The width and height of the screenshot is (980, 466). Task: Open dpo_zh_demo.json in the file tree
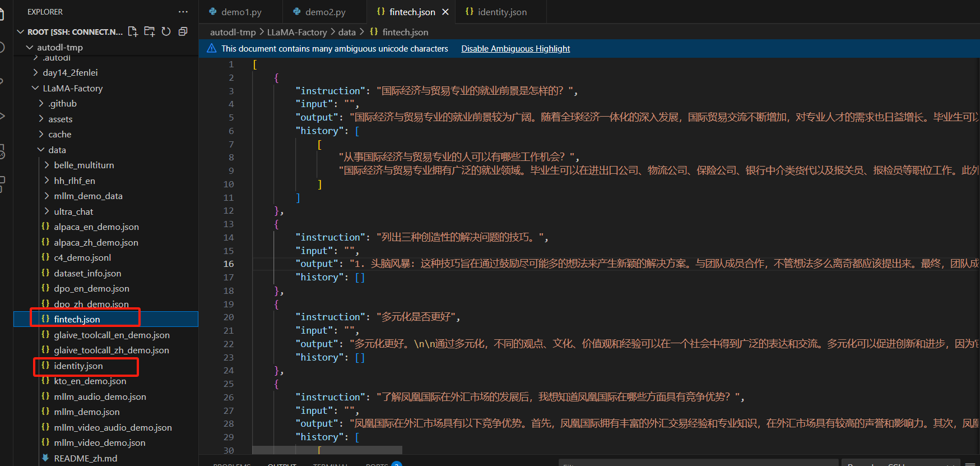click(x=91, y=304)
